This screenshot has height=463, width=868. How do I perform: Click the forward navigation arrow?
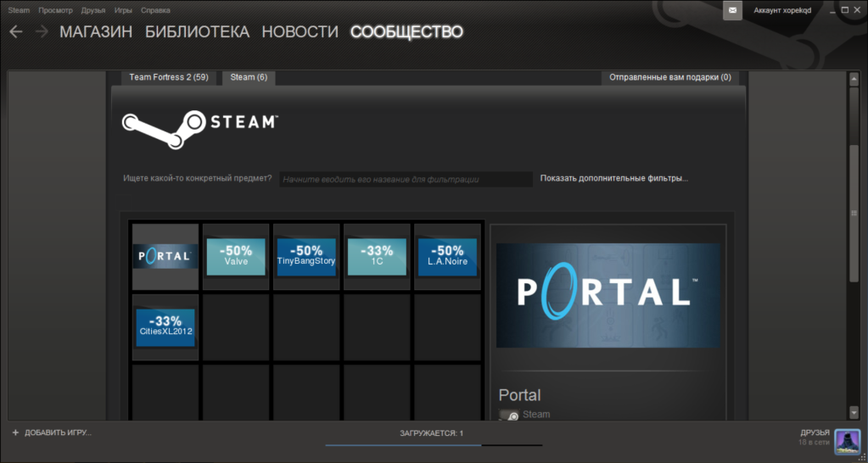tap(42, 32)
